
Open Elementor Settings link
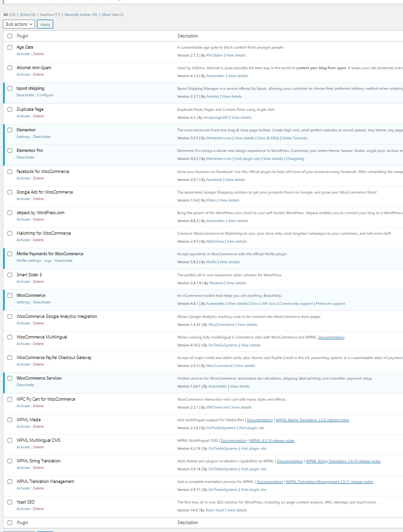[23, 137]
